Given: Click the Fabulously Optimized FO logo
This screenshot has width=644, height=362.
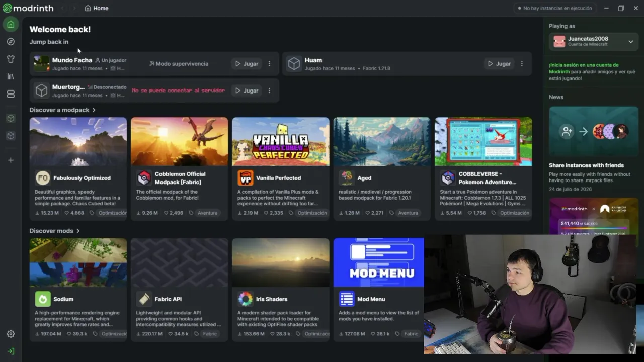Looking at the screenshot, I should (43, 178).
